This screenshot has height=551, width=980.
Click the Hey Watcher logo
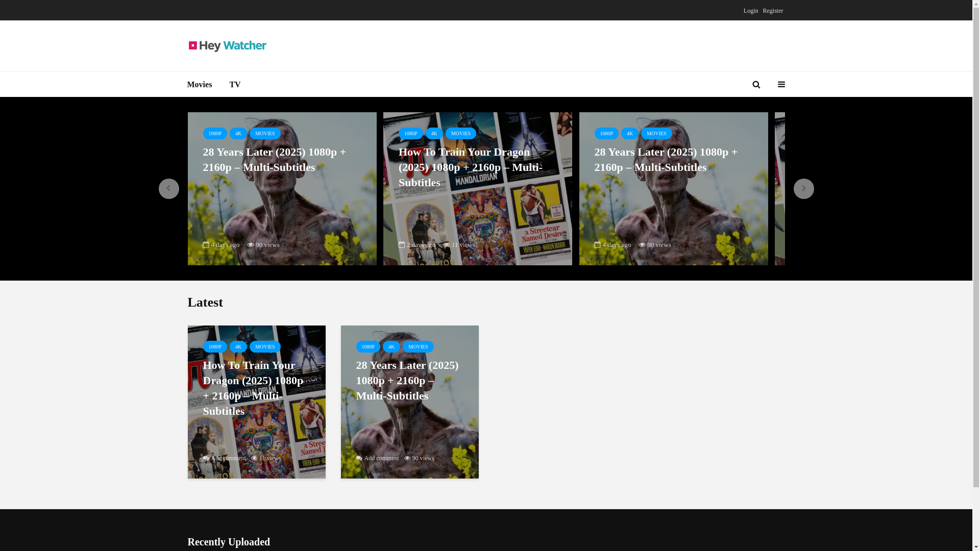pyautogui.click(x=228, y=46)
